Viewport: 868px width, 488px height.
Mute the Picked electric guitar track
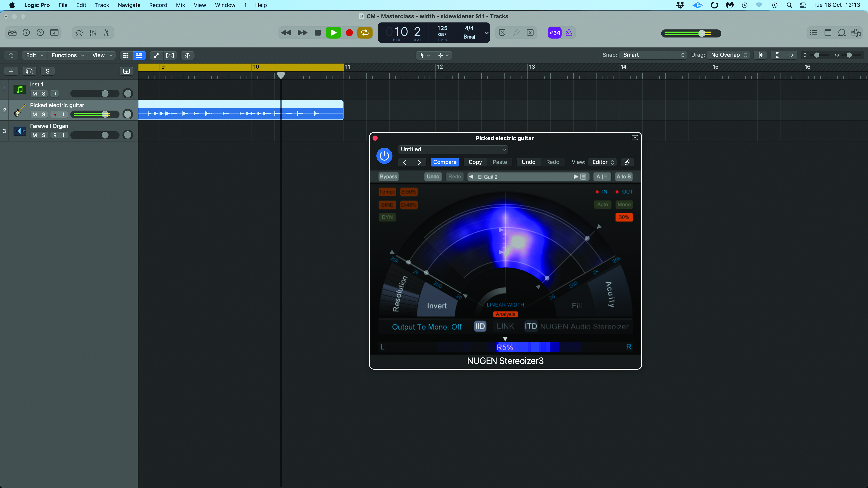pyautogui.click(x=35, y=115)
